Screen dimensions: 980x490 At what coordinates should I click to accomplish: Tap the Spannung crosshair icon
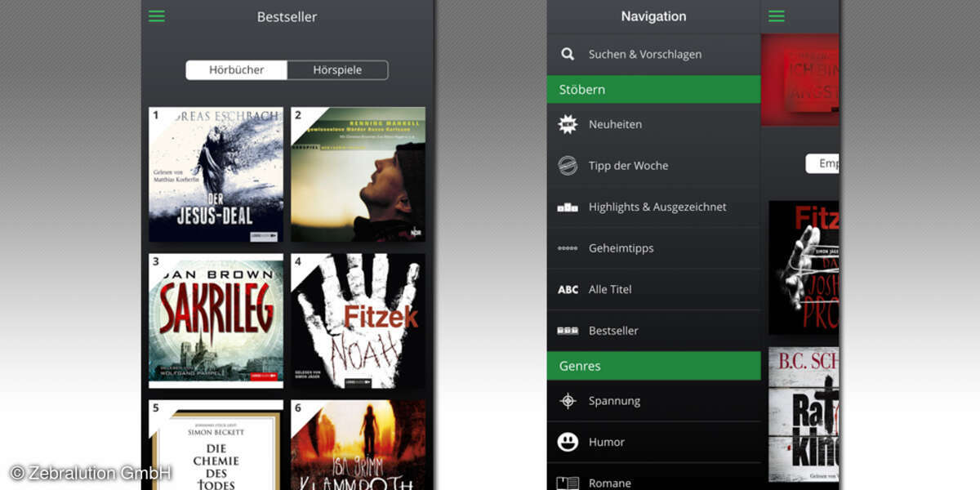[568, 401]
